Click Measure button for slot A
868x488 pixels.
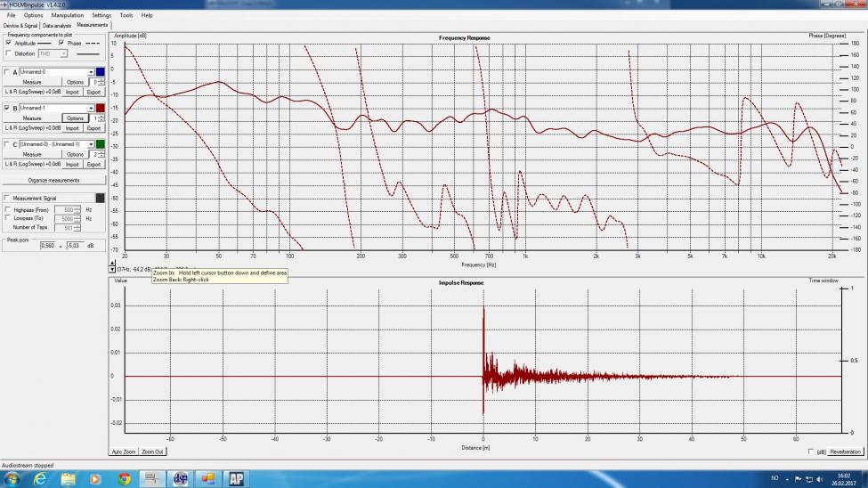coord(32,82)
